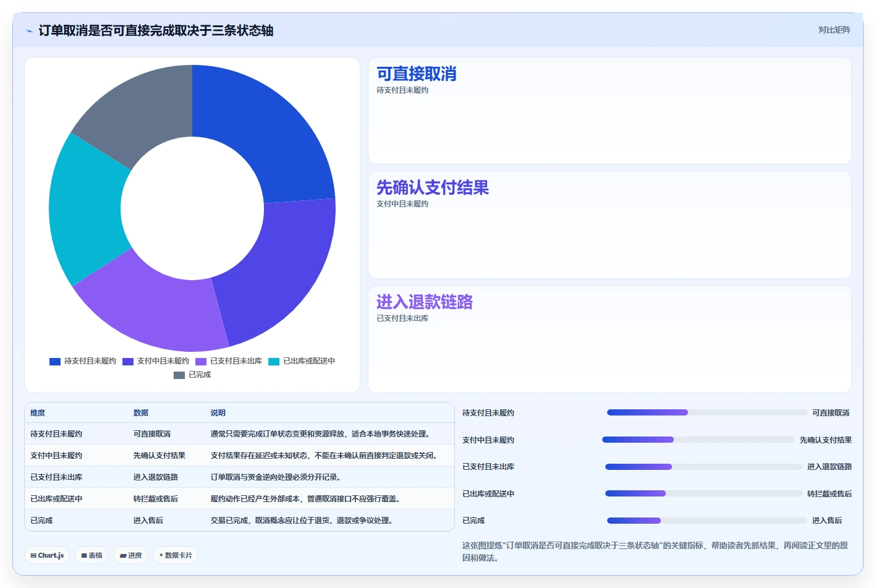Click the 支付中且未履约 subtitle in the second card
The height and width of the screenshot is (588, 876).
coord(402,204)
